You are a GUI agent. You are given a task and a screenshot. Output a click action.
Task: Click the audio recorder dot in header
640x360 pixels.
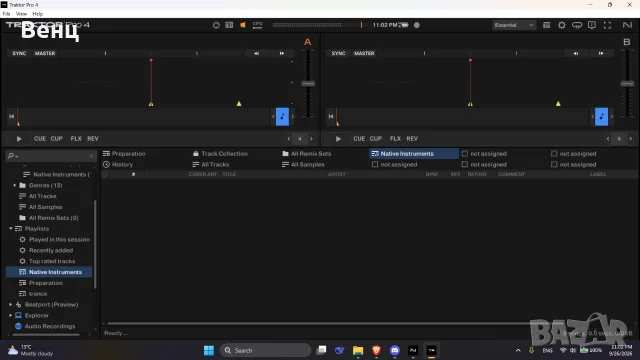coord(417,25)
